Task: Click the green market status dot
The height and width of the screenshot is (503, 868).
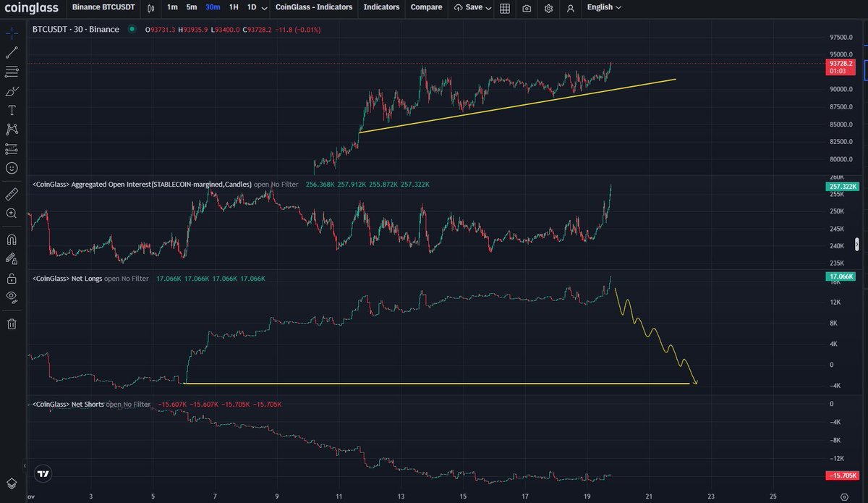Action: coord(132,30)
